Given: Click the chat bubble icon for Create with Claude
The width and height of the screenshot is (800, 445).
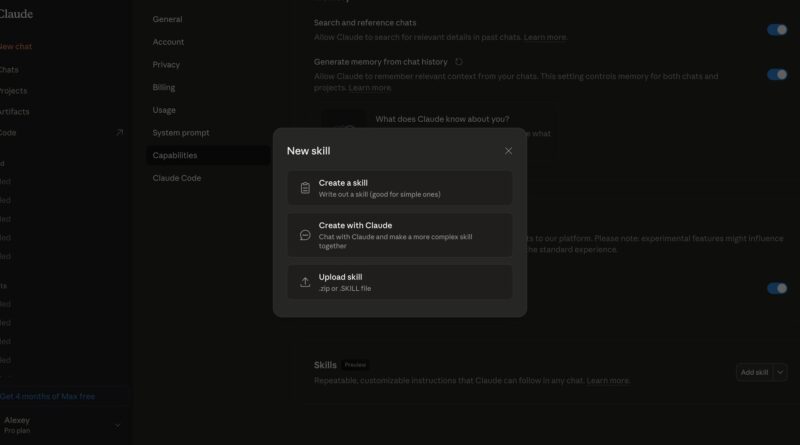Looking at the screenshot, I should pos(305,236).
